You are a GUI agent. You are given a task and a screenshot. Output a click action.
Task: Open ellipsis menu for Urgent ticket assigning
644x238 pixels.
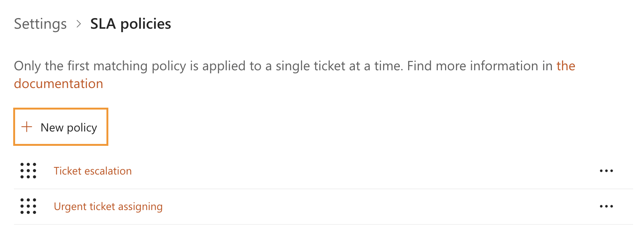[x=606, y=206]
